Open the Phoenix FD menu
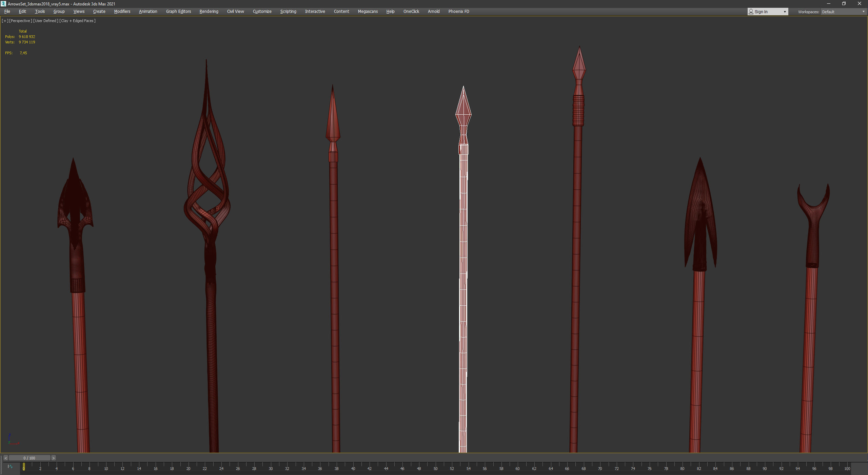 tap(458, 12)
